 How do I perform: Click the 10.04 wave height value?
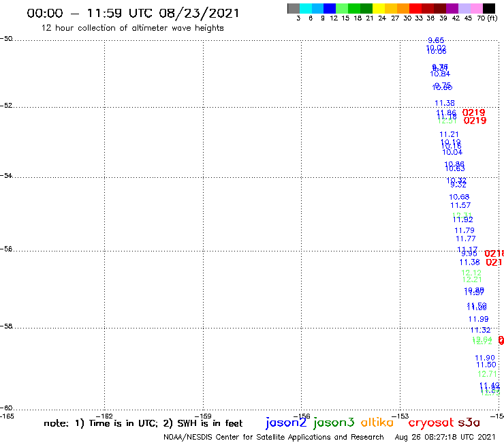point(452,152)
